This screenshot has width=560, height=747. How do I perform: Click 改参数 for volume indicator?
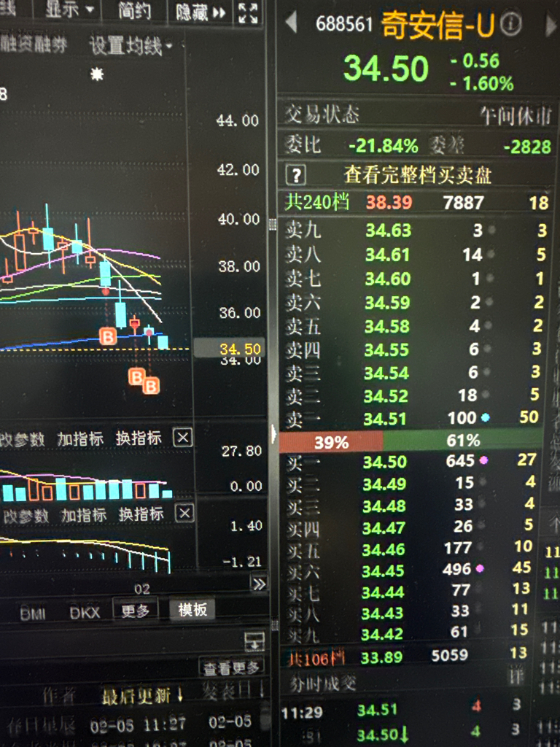pyautogui.click(x=22, y=439)
